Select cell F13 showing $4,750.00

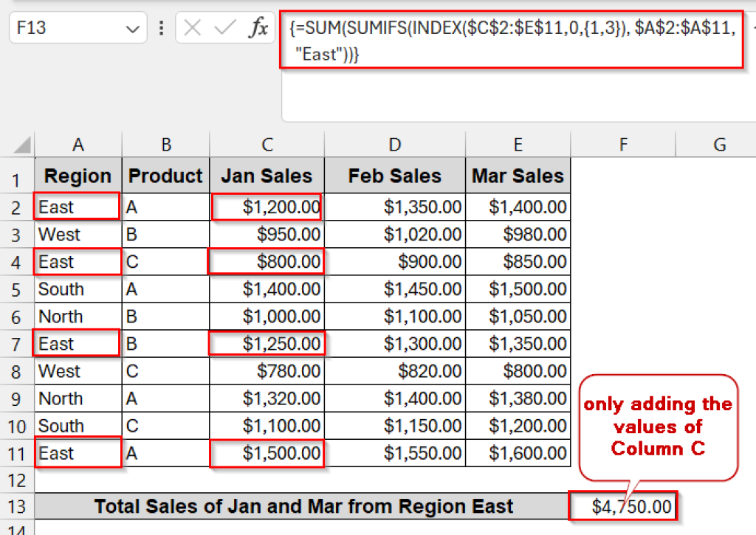click(x=623, y=506)
